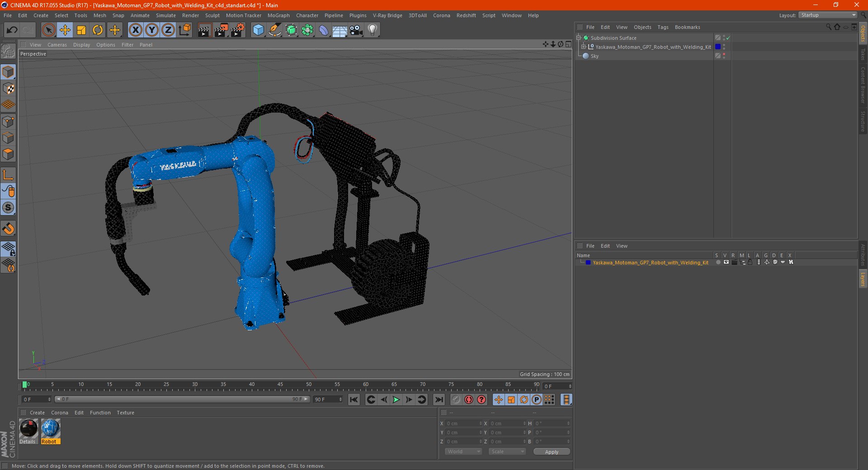Open the Scale mode dropdown
The width and height of the screenshot is (868, 470).
pyautogui.click(x=507, y=451)
